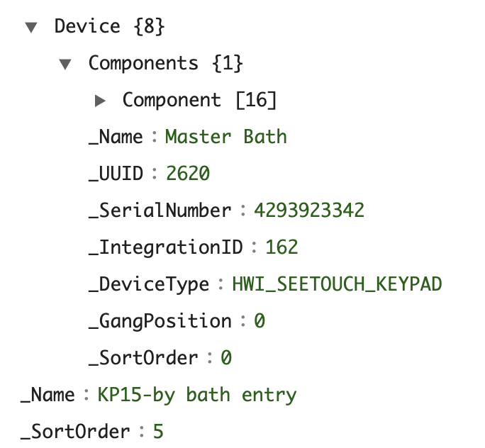Click the integration ID value 162
Image resolution: width=485 pixels, height=448 pixels.
tap(281, 247)
